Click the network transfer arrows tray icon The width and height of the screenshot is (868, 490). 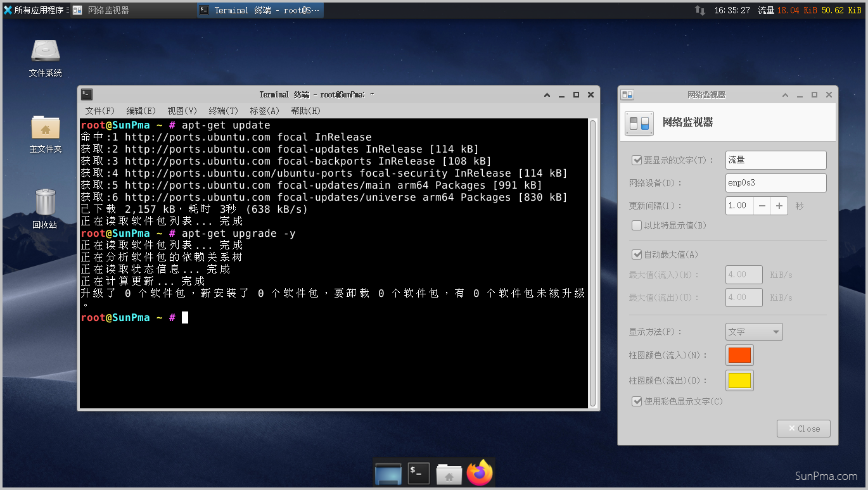click(700, 10)
